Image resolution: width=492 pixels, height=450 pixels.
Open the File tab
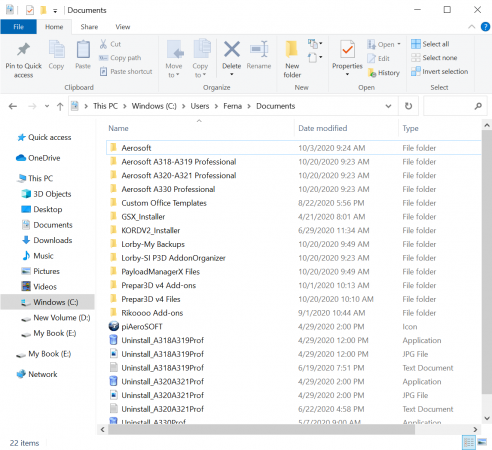click(18, 27)
